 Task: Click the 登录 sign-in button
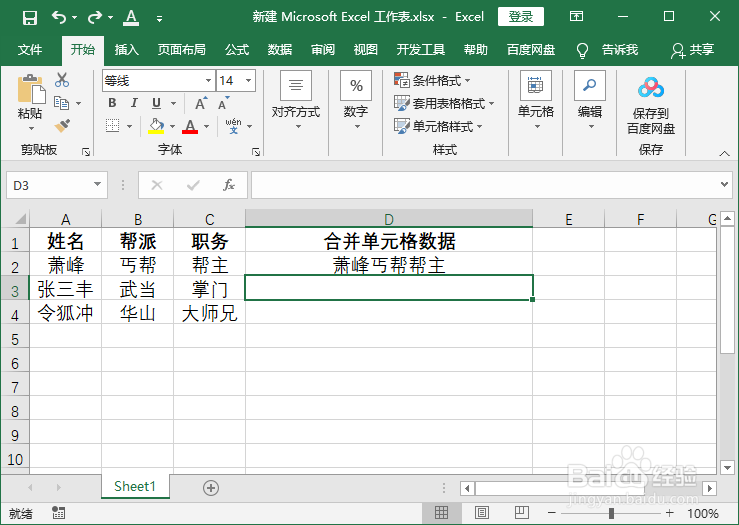tap(520, 17)
